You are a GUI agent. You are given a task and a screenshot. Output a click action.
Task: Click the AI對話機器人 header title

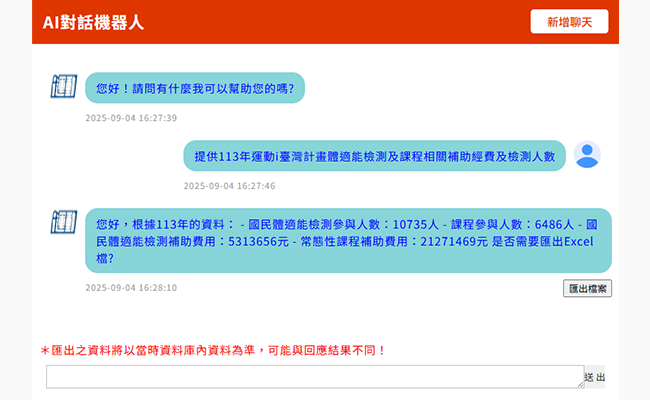pyautogui.click(x=93, y=22)
